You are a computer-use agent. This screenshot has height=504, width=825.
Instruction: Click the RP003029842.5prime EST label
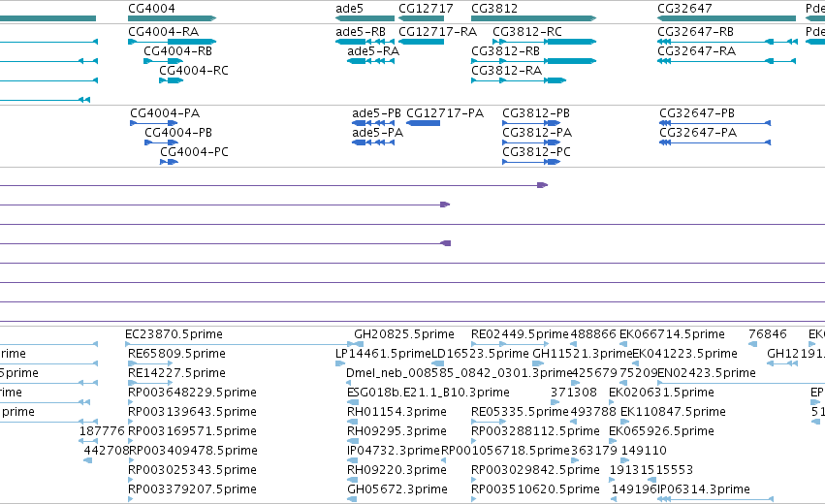coord(535,470)
